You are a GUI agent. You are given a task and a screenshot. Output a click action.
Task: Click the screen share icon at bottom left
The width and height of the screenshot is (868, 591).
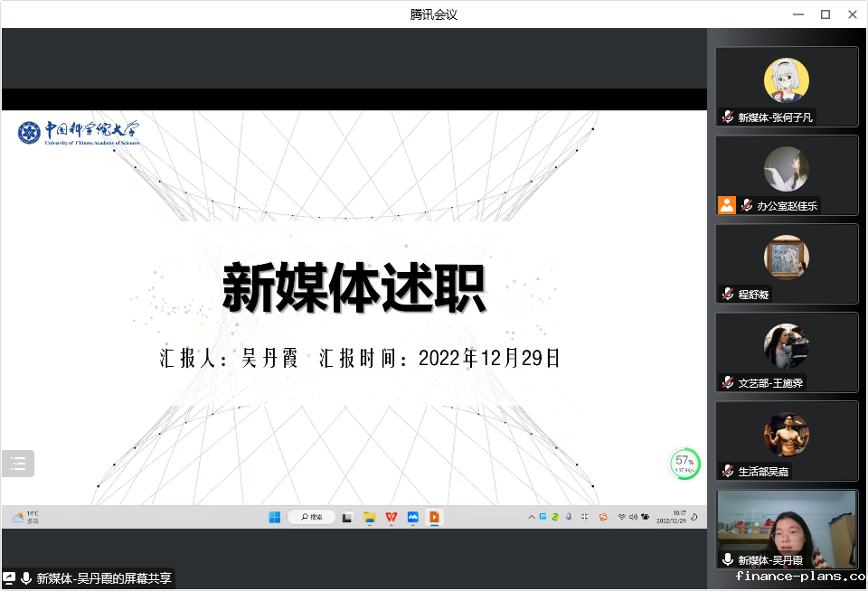click(x=9, y=578)
